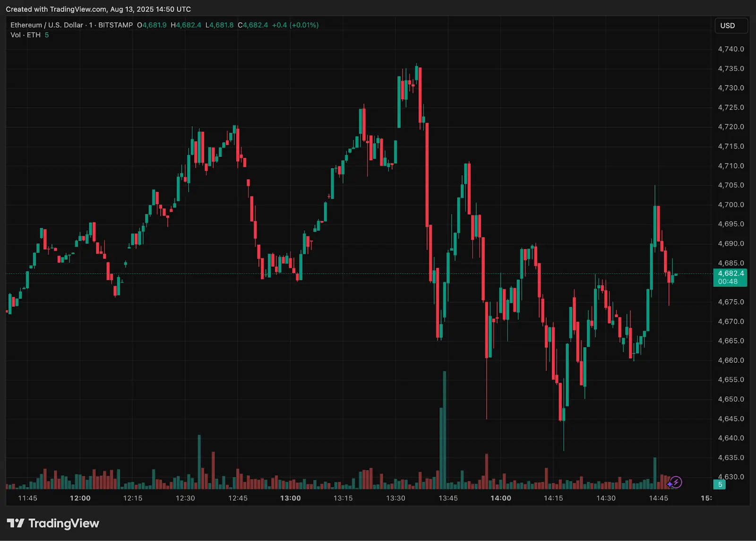Image resolution: width=756 pixels, height=541 pixels.
Task: Click the 4,640.0 price axis label
Action: pos(731,438)
